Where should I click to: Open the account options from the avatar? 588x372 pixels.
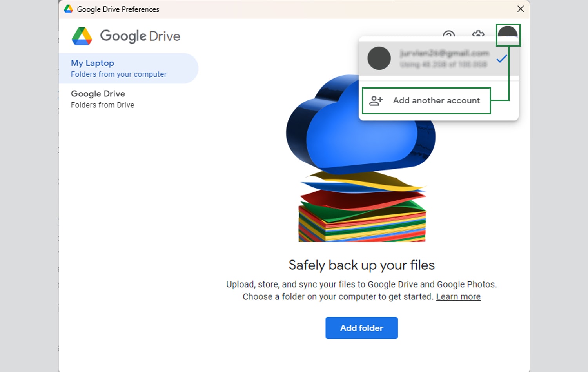[x=508, y=34]
